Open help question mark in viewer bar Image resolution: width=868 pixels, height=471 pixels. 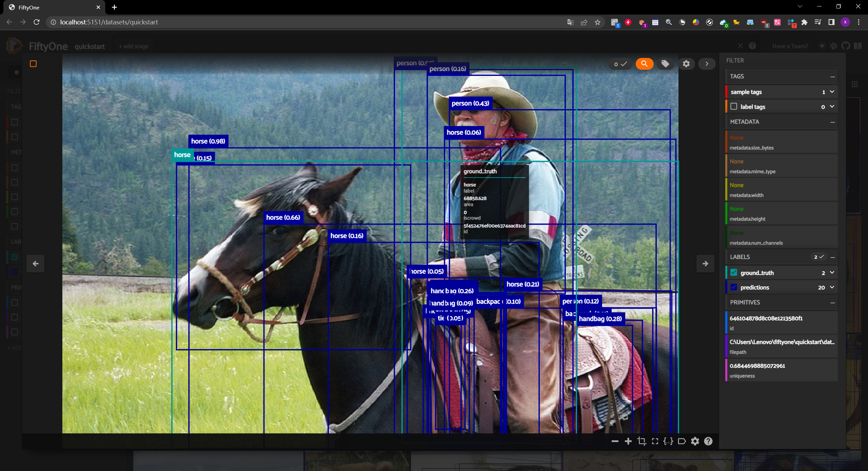click(708, 441)
